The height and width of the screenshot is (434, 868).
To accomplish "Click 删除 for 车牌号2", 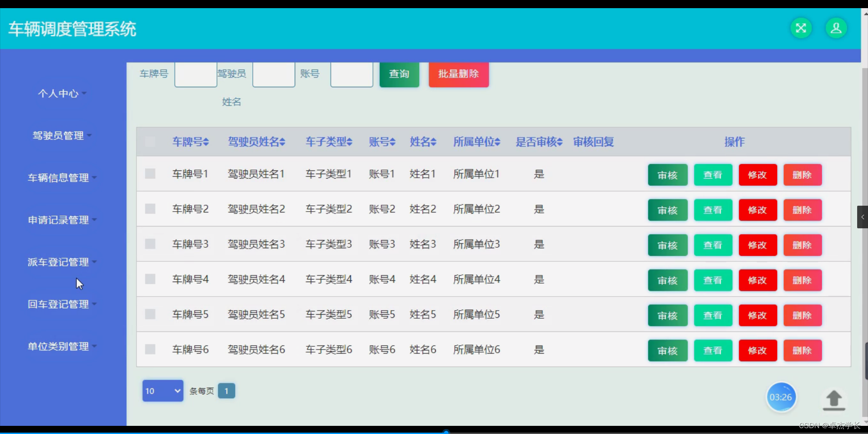I will click(x=802, y=210).
